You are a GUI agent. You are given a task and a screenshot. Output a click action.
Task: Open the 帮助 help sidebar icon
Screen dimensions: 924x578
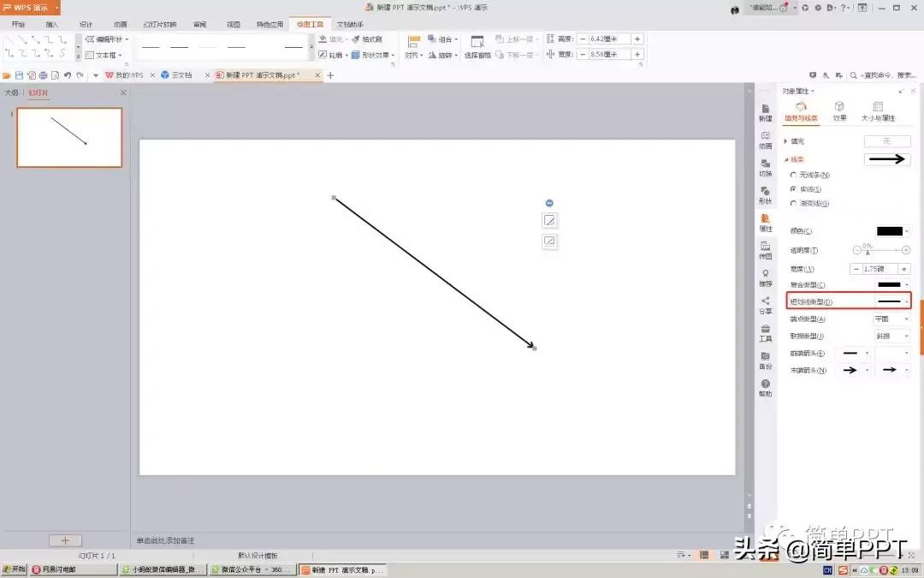click(x=765, y=388)
